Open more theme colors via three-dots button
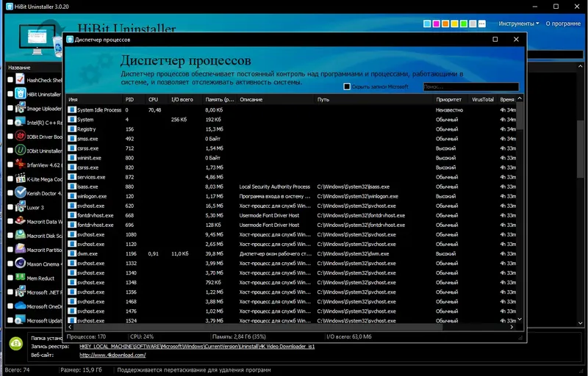 (x=482, y=23)
